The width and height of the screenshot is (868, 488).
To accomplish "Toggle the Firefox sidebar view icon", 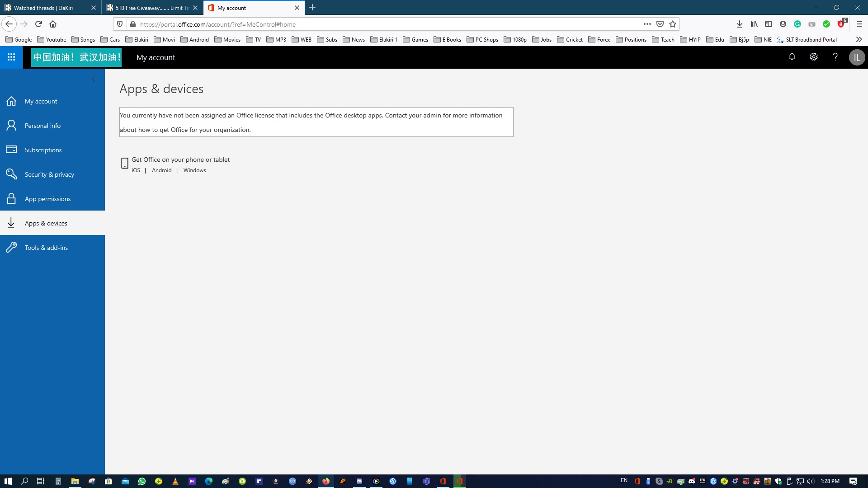I will (769, 24).
